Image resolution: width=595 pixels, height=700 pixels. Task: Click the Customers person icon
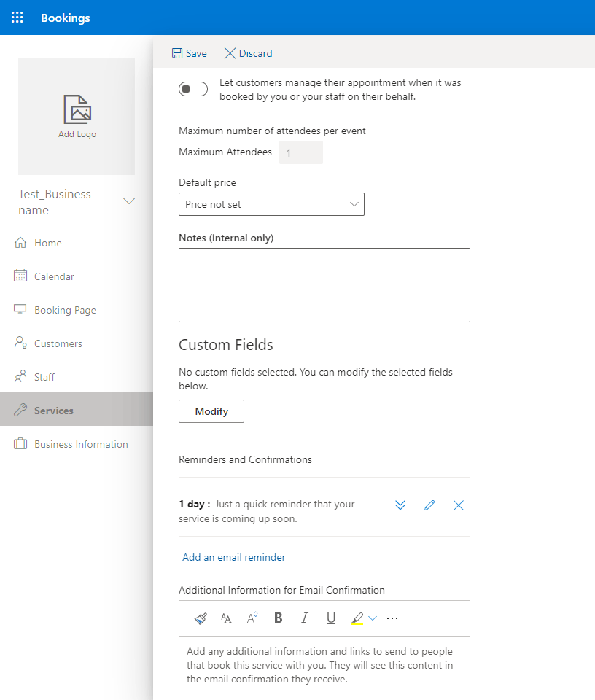20,343
